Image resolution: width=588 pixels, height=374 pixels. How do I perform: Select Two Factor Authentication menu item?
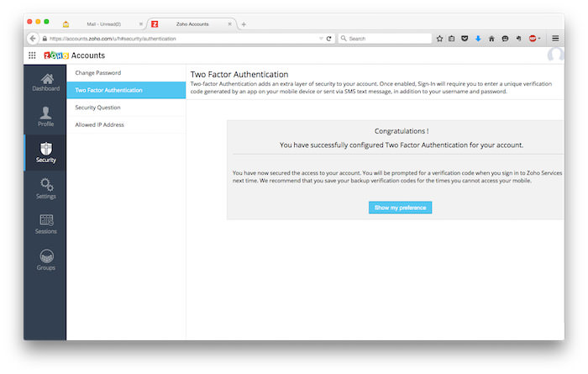[126, 90]
